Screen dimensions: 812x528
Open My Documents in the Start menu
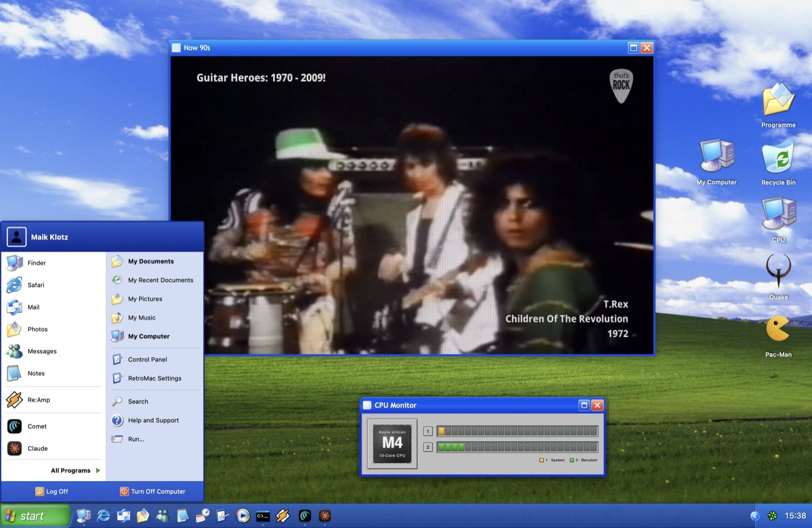click(x=155, y=261)
